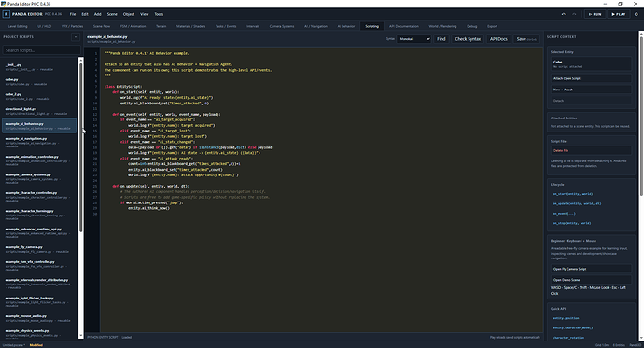Switch to the UI / HUD tab
The width and height of the screenshot is (644, 348).
tap(45, 26)
